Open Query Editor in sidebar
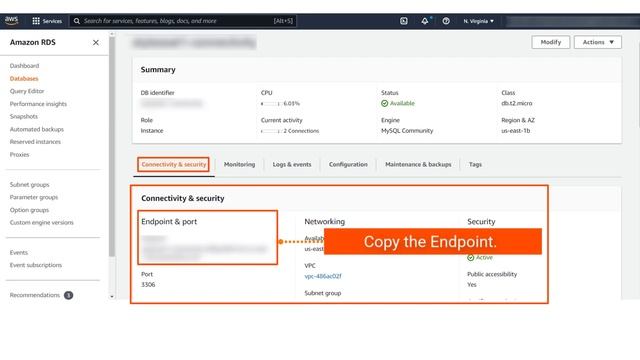The image size is (640, 360). point(27,91)
